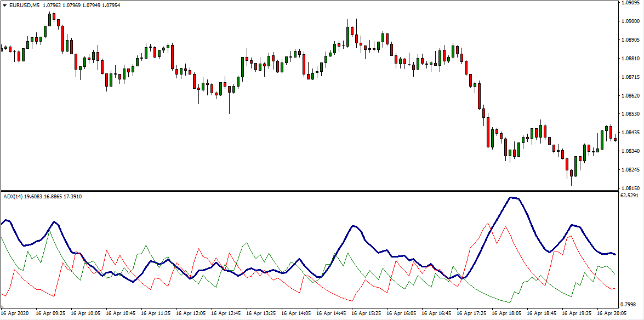Click the EURUSD,M5 chart title label

click(21, 5)
